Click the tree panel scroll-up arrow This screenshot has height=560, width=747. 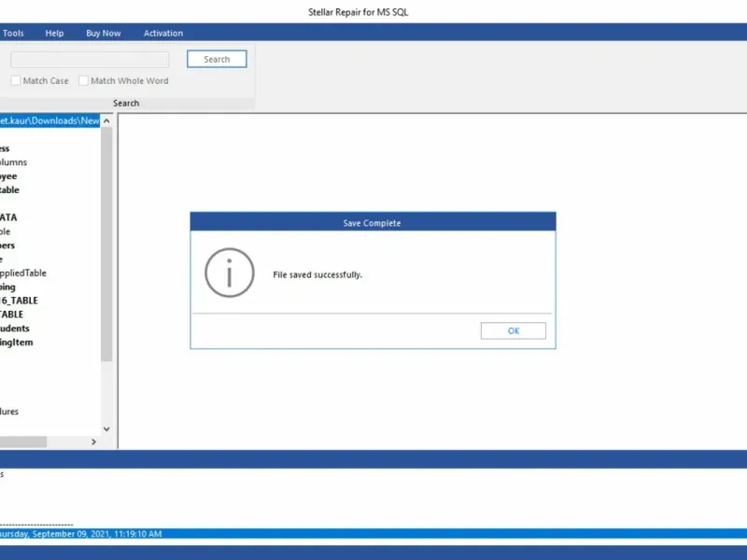106,121
